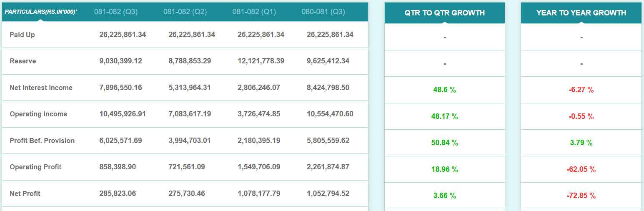Click the -62.05 % yearly growth value

point(581,169)
